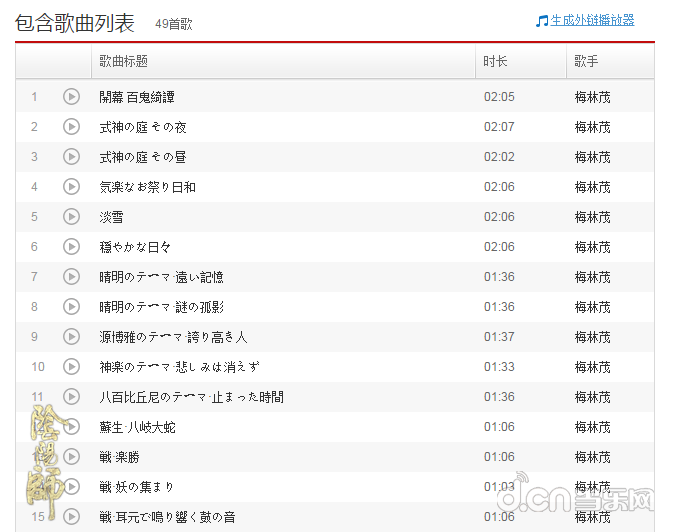This screenshot has height=532, width=674.
Task: Click play icon for track 3
Action: point(71,157)
